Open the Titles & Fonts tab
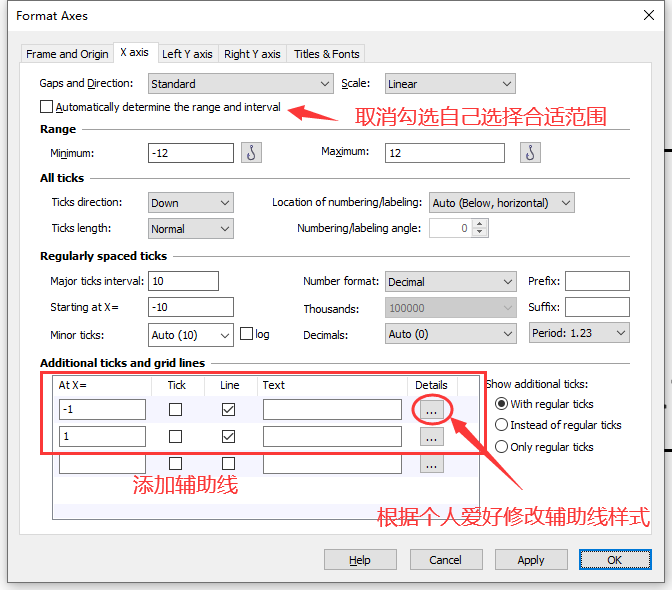The width and height of the screenshot is (672, 590). pos(326,54)
